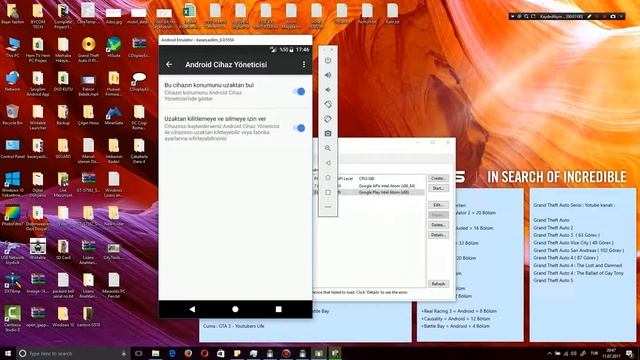Click 'Grand Theft Auto 4 : The Lost and Damned' line
Viewport: 640px width, 360px height.
(x=578, y=265)
